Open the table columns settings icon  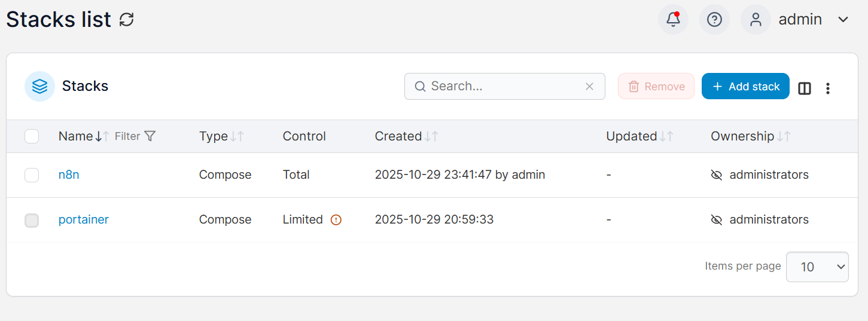[805, 88]
